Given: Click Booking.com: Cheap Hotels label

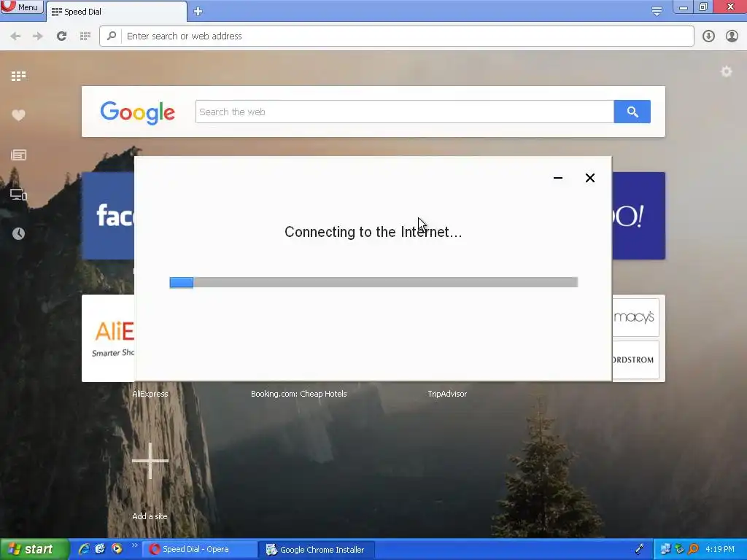Looking at the screenshot, I should [298, 394].
